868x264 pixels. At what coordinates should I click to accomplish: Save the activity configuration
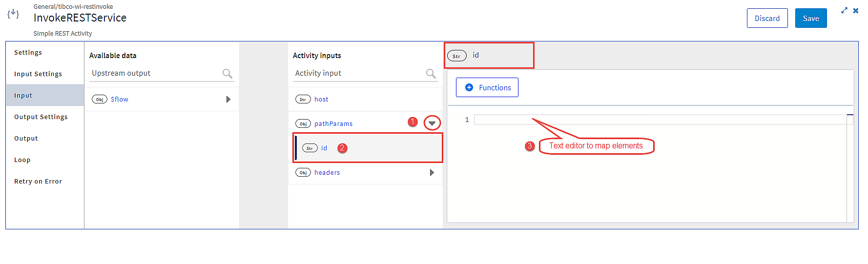(x=811, y=18)
